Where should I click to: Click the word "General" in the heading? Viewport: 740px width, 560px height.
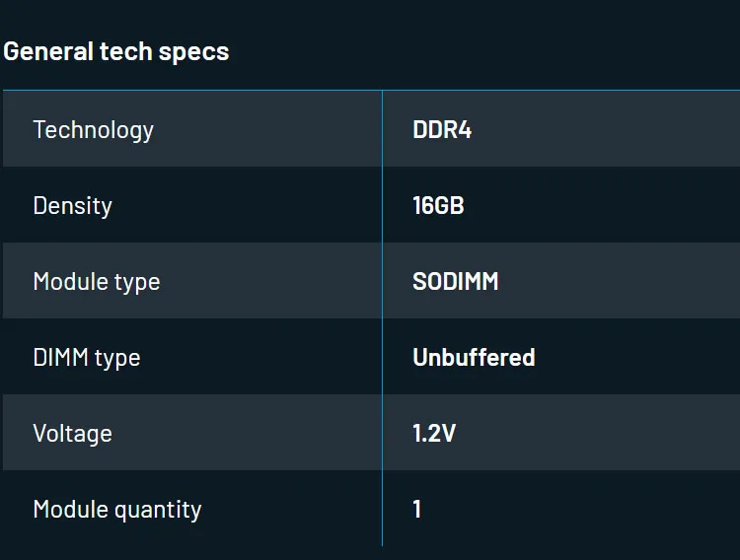coord(48,51)
